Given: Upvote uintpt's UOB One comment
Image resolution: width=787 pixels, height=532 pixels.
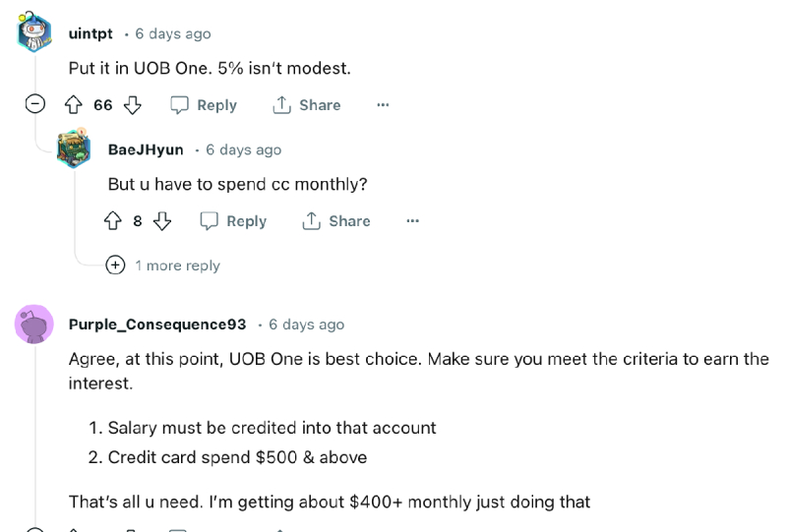Looking at the screenshot, I should pyautogui.click(x=73, y=105).
